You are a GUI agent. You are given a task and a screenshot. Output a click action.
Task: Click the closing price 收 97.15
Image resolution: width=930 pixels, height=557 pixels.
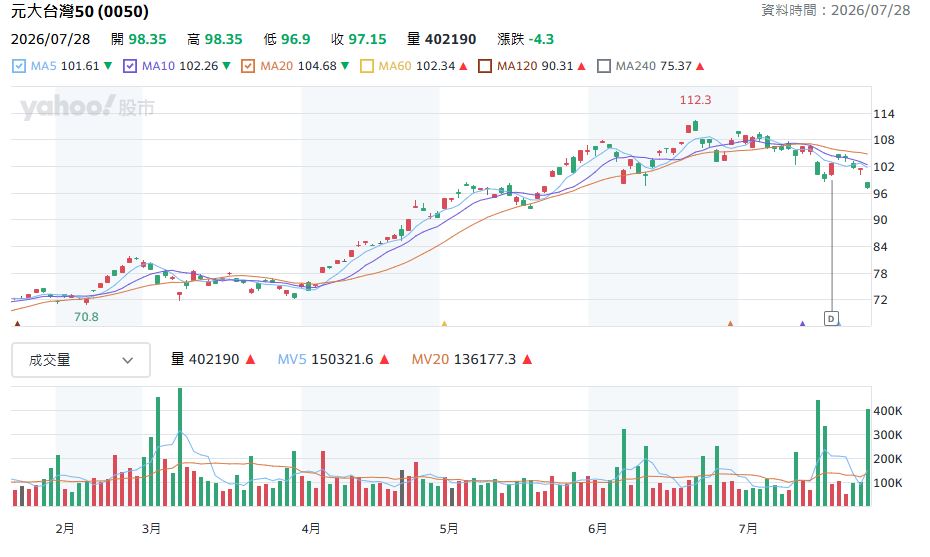358,40
